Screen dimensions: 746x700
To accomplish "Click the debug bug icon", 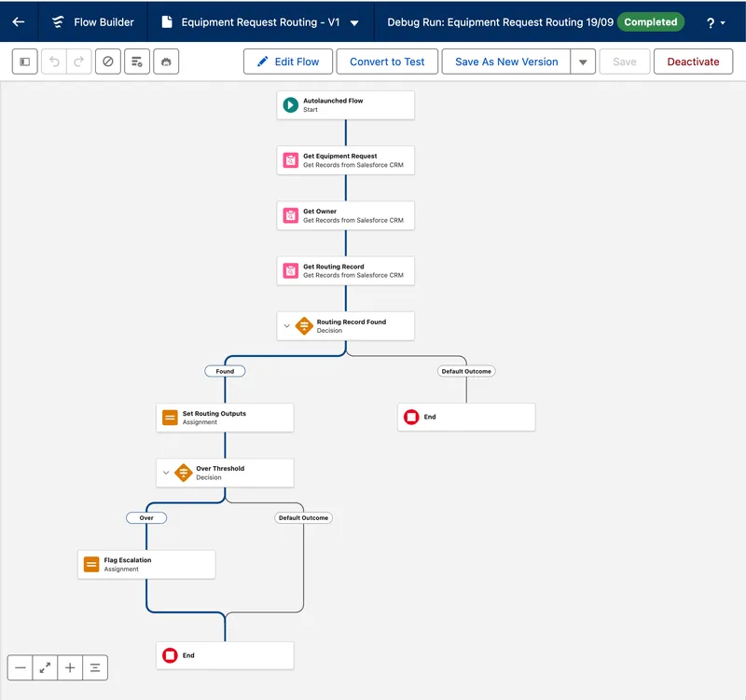I will point(166,62).
